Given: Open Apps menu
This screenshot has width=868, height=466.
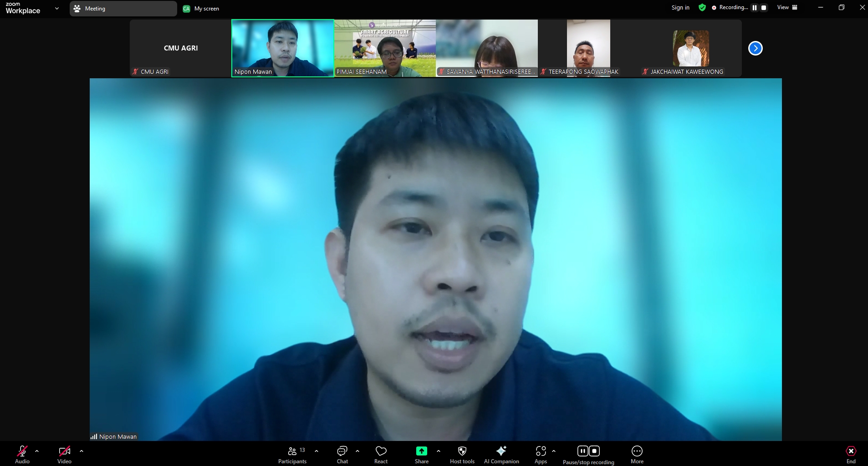Looking at the screenshot, I should 541,455.
